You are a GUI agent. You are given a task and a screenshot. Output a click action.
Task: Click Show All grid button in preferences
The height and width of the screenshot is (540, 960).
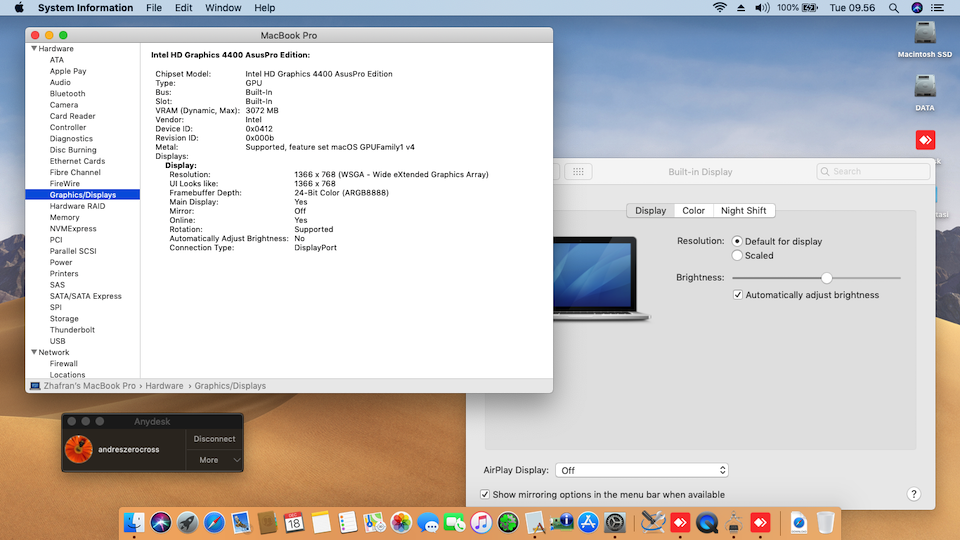[578, 172]
